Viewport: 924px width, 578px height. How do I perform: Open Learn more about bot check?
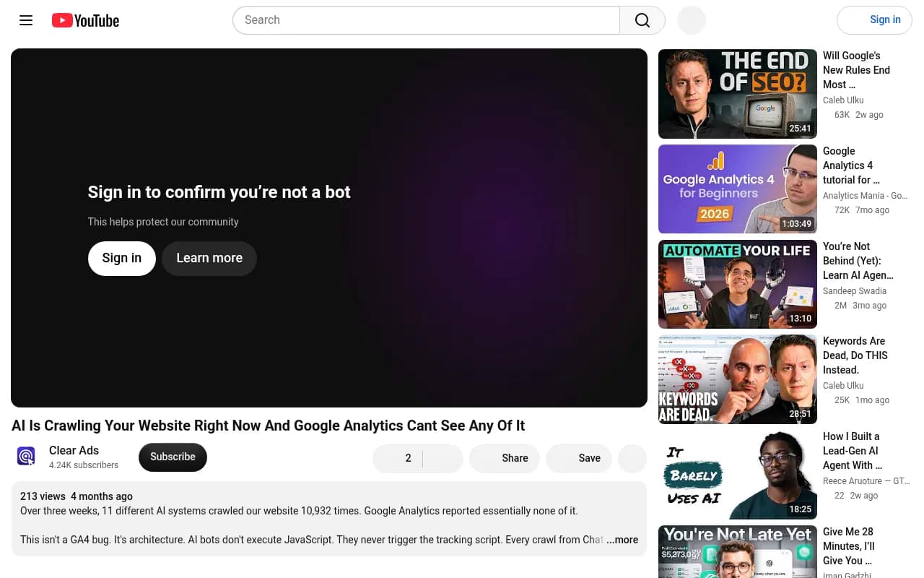(x=209, y=258)
